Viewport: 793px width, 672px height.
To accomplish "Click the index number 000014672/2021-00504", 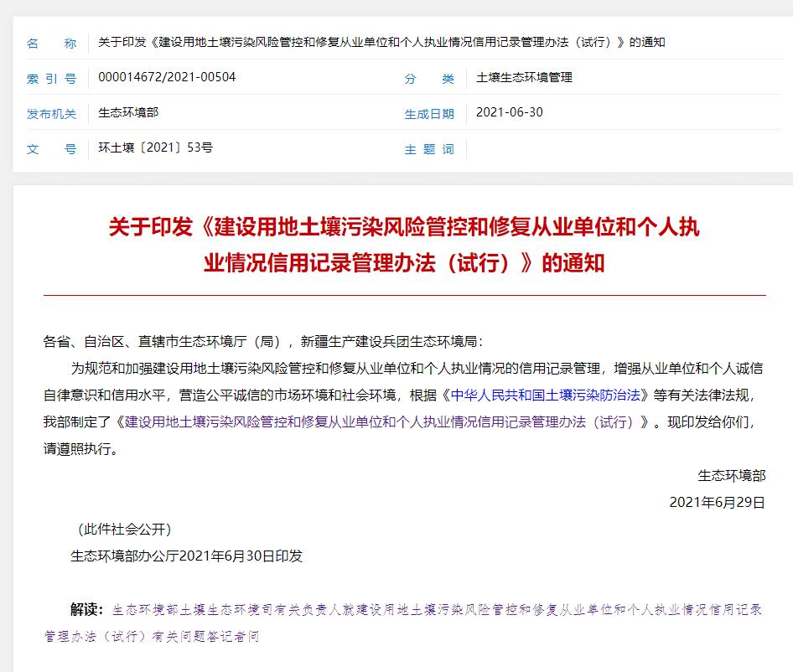I will (x=167, y=77).
